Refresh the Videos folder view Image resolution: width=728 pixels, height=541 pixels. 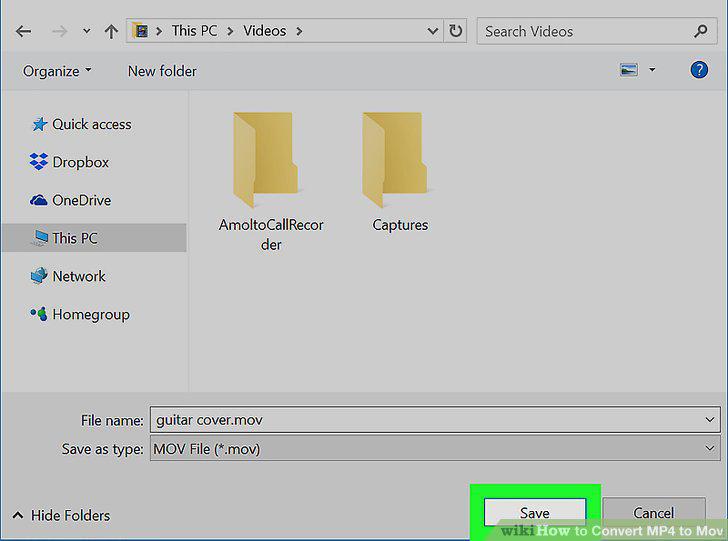tap(455, 31)
